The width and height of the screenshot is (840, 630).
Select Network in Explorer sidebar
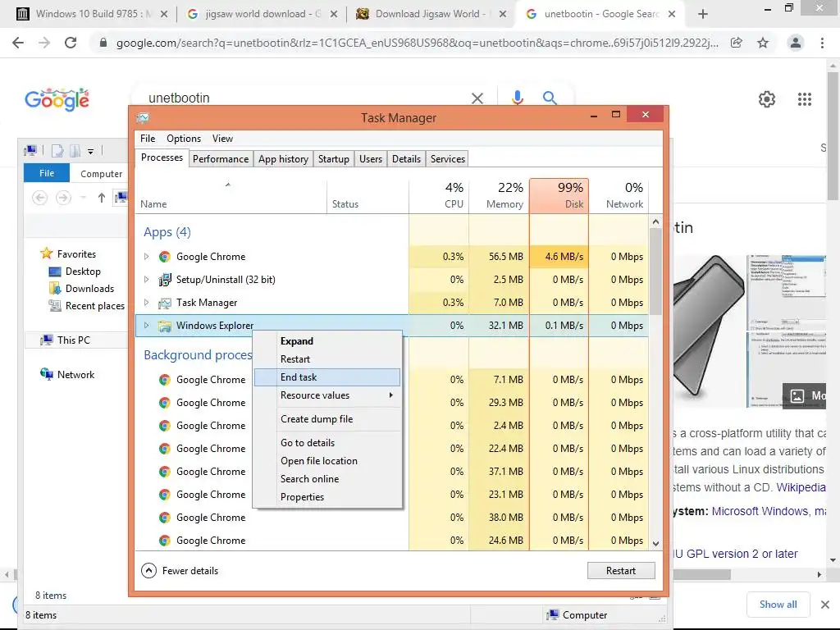coord(67,374)
